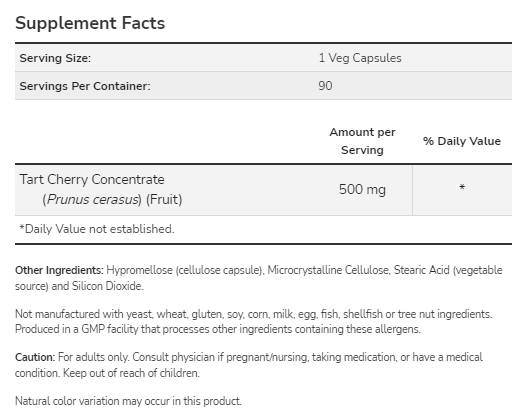Viewport: 527px width, 417px height.
Task: Select the Servings Per Container label
Action: click(x=85, y=86)
